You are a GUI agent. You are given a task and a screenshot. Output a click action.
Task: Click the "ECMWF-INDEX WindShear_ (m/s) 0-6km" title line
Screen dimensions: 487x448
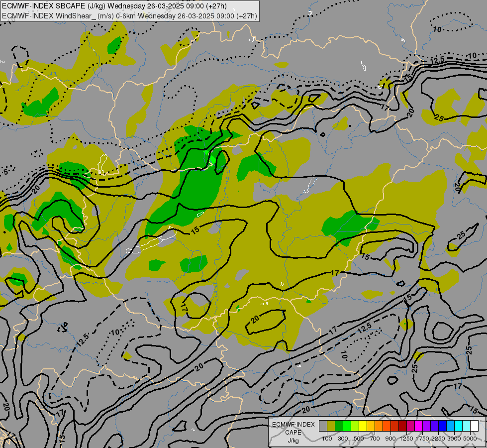click(129, 16)
